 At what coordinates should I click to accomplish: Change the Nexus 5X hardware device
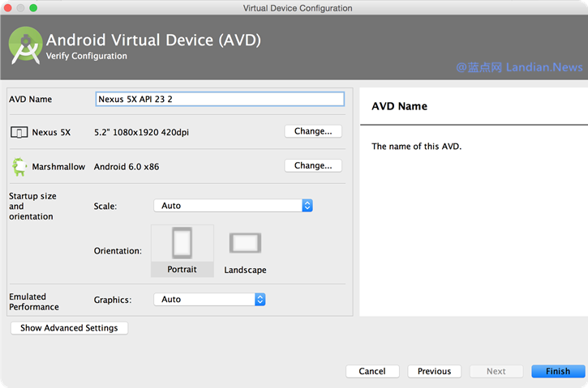pos(313,131)
